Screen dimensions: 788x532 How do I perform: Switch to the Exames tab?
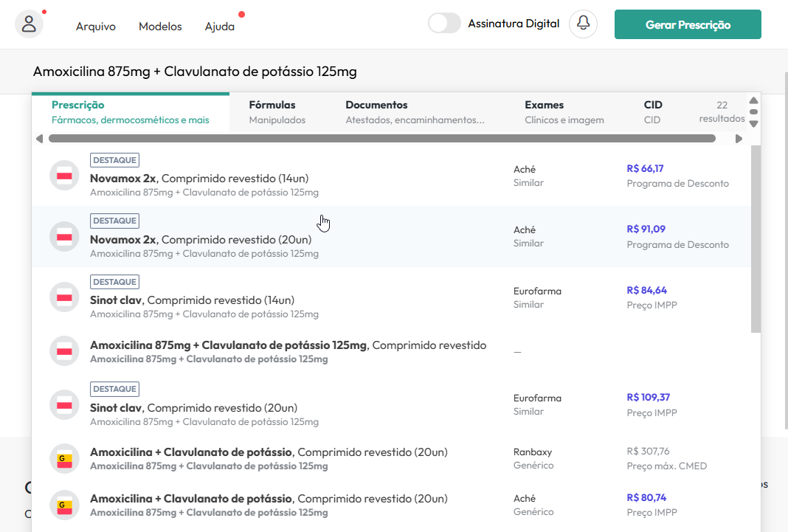coord(564,112)
